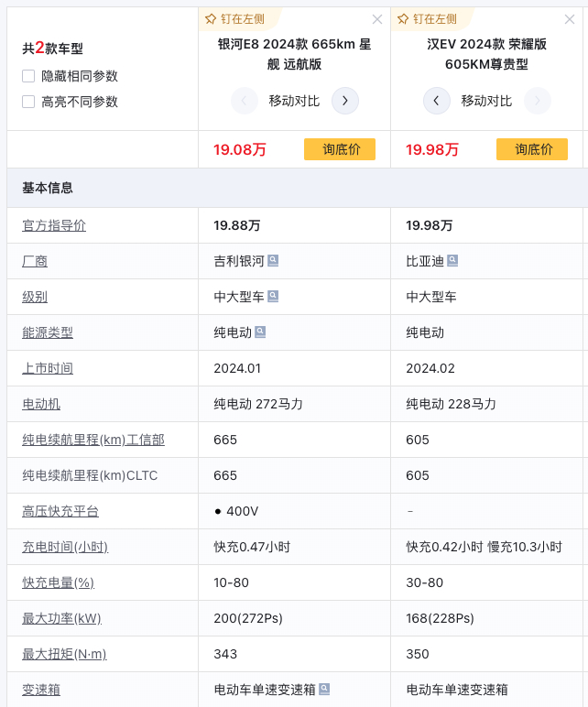Open magnifier icon beside 银河E8 纯电动 energy type
Image resolution: width=588 pixels, height=707 pixels.
[260, 332]
